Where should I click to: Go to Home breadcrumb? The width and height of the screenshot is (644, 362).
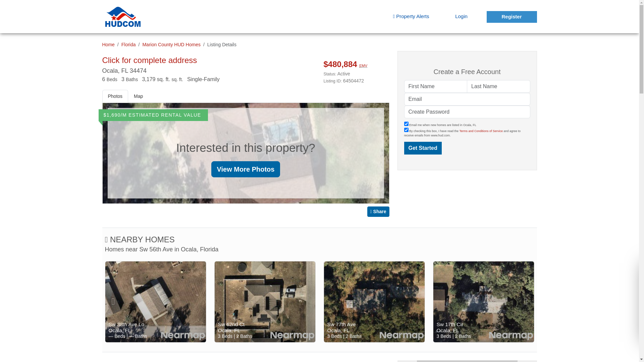click(x=108, y=45)
